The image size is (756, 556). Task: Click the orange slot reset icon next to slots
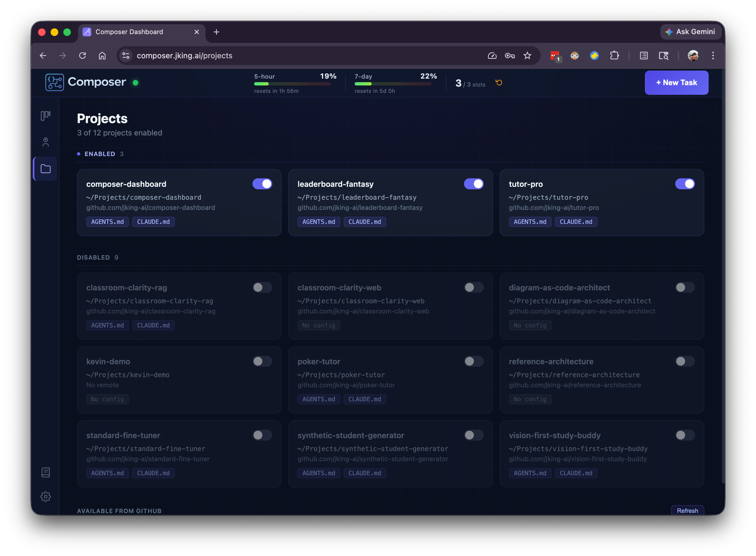[x=499, y=82]
